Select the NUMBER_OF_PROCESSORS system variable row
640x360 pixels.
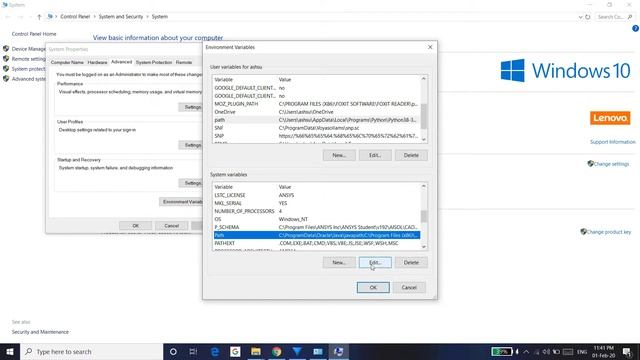click(x=316, y=211)
